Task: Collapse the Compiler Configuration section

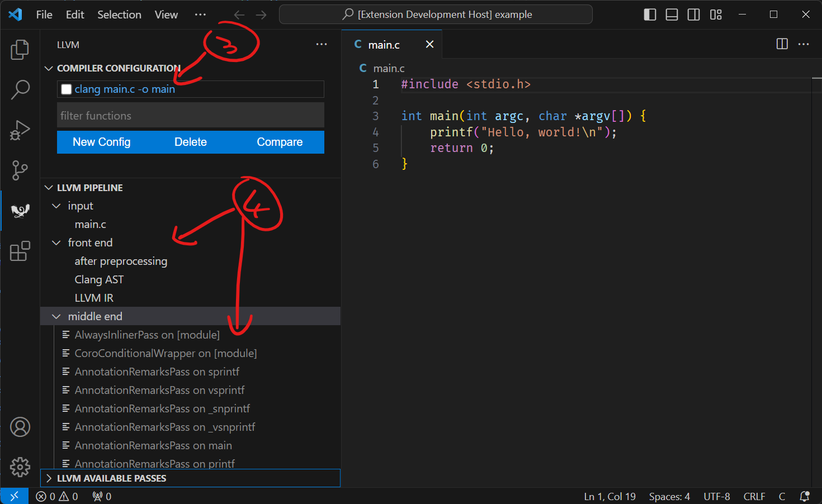Action: tap(49, 68)
